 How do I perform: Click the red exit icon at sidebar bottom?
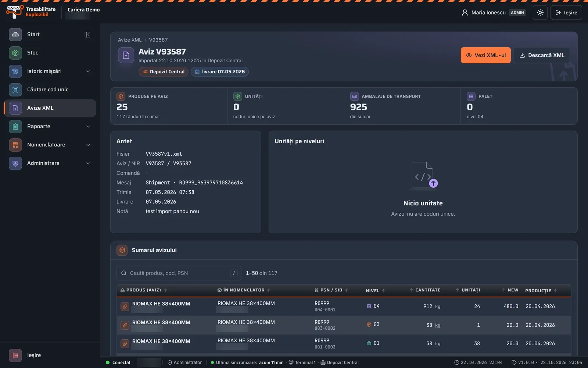pos(15,355)
